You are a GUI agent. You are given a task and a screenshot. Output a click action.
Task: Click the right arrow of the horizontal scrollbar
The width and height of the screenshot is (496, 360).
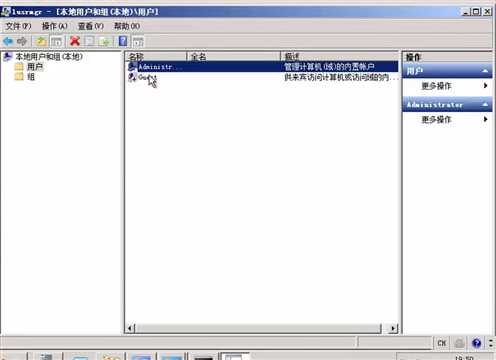point(393,328)
